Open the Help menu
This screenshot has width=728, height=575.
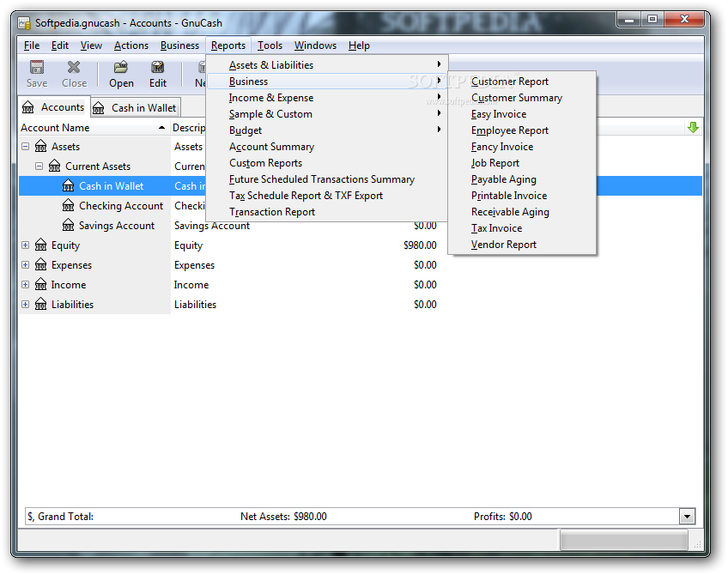[359, 45]
